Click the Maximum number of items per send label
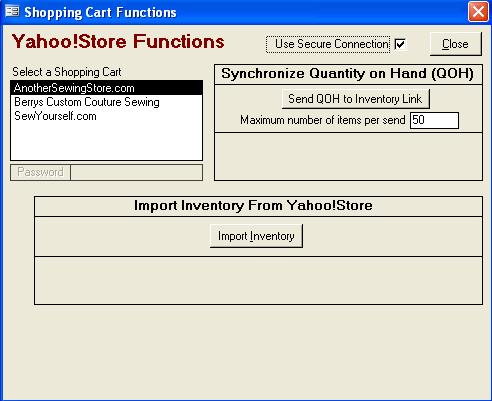The width and height of the screenshot is (492, 401). pos(323,120)
